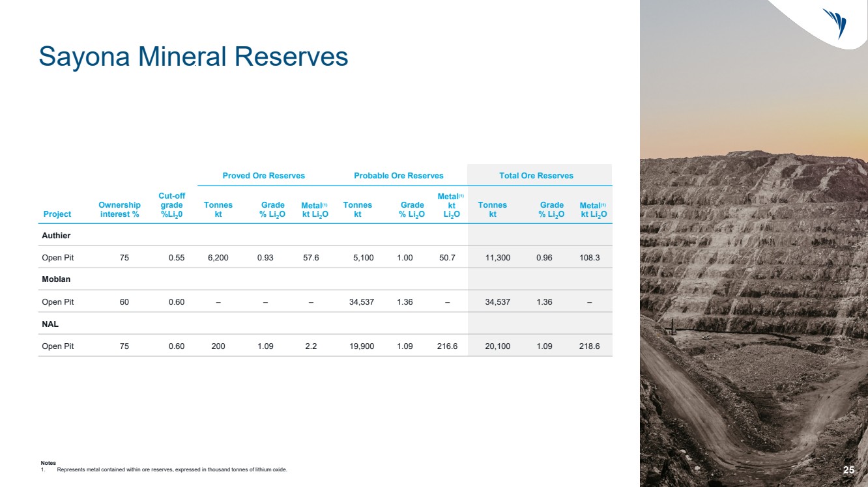The width and height of the screenshot is (868, 487).
Task: Click the Sayona Mineral Reserves slide title
Action: [194, 57]
